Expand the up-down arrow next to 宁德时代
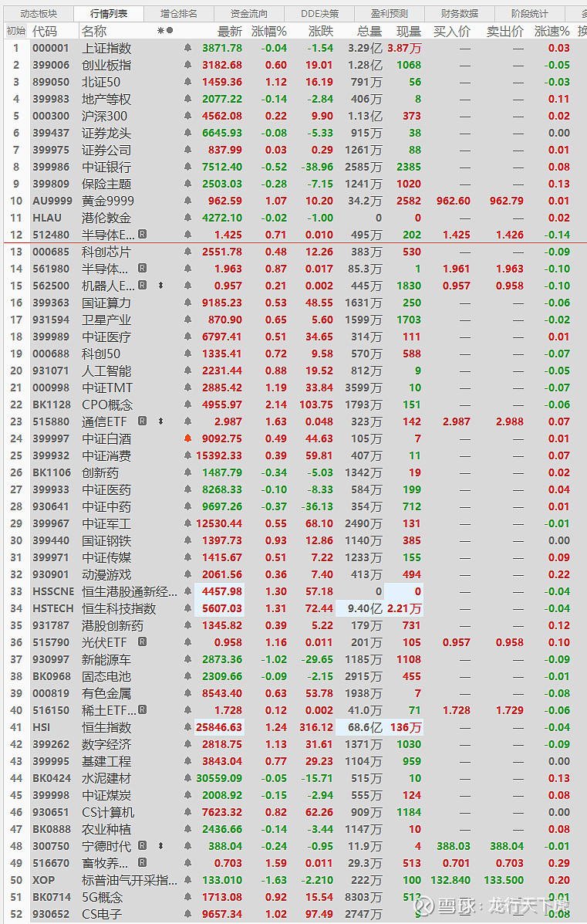587x924 pixels. tap(160, 846)
